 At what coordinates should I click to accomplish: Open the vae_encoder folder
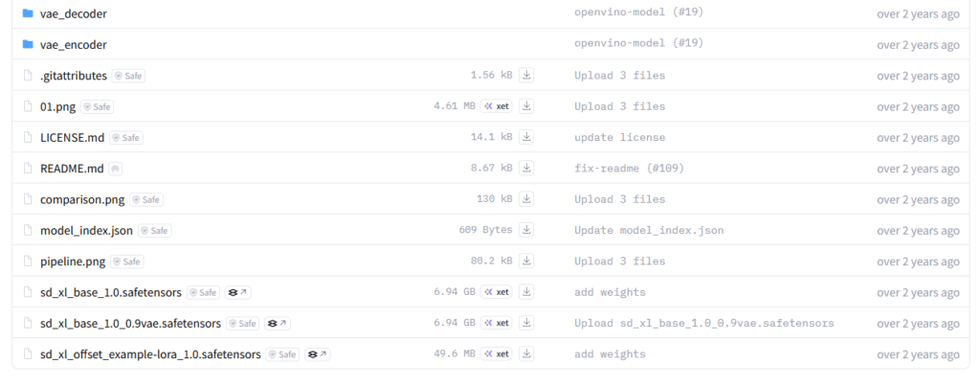[x=73, y=45]
